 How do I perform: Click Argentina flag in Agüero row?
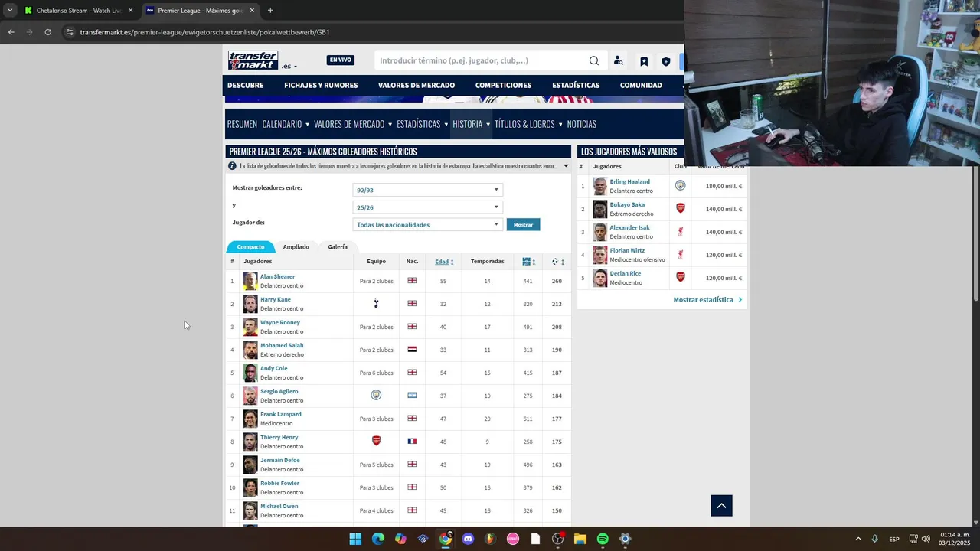click(x=412, y=395)
